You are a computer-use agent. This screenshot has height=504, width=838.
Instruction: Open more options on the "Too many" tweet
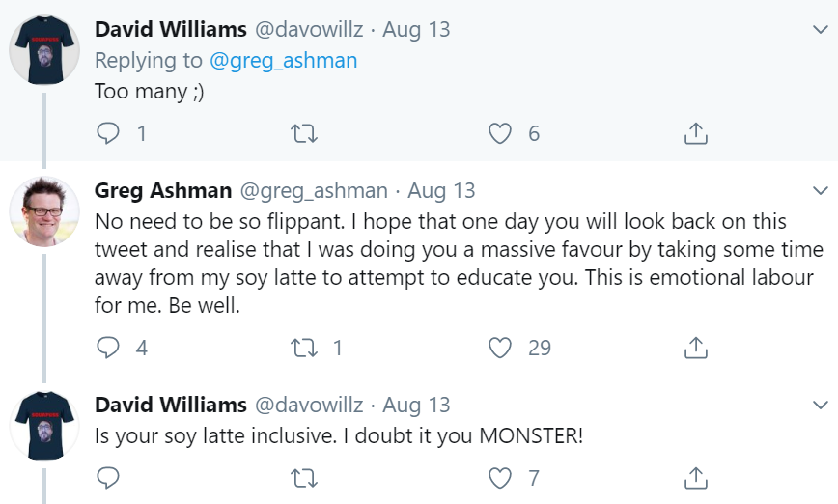click(x=820, y=28)
